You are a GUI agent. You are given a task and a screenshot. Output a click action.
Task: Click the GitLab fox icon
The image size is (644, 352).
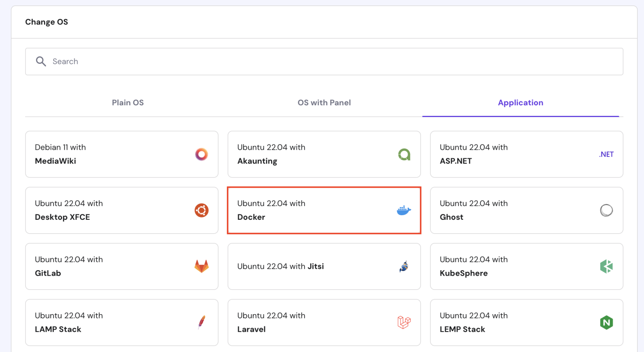(201, 266)
